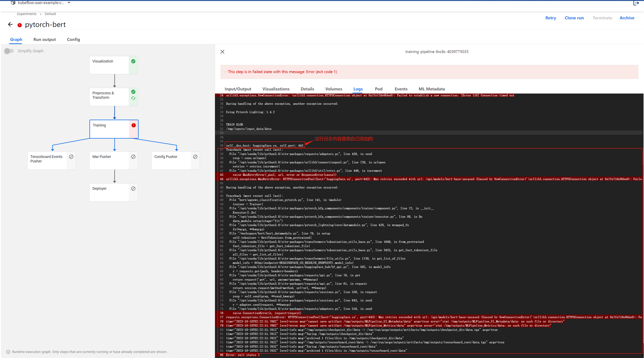
Task: Click the Clone run button
Action: 574,18
